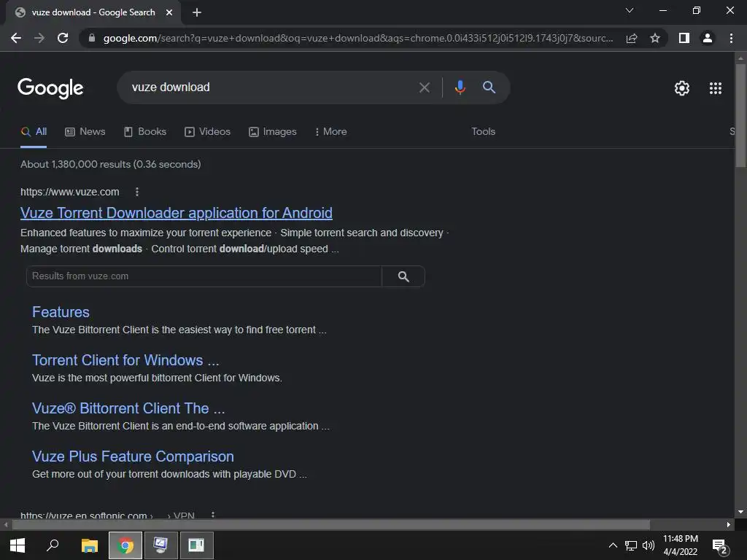747x560 pixels.
Task: Share this page from the address bar
Action: tap(632, 38)
